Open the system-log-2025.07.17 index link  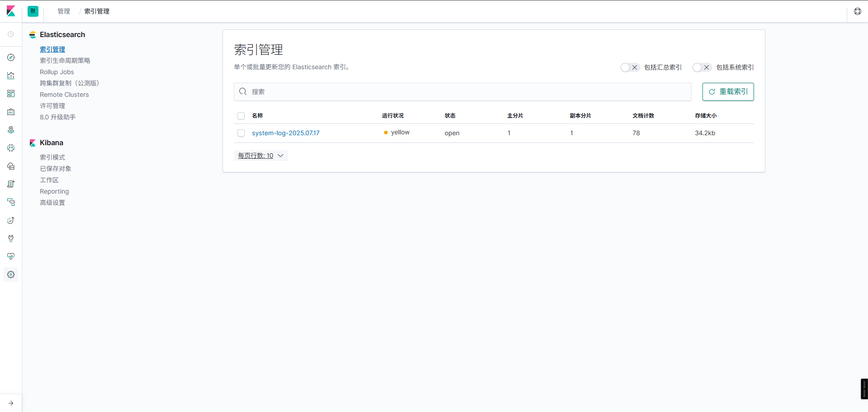coord(285,133)
